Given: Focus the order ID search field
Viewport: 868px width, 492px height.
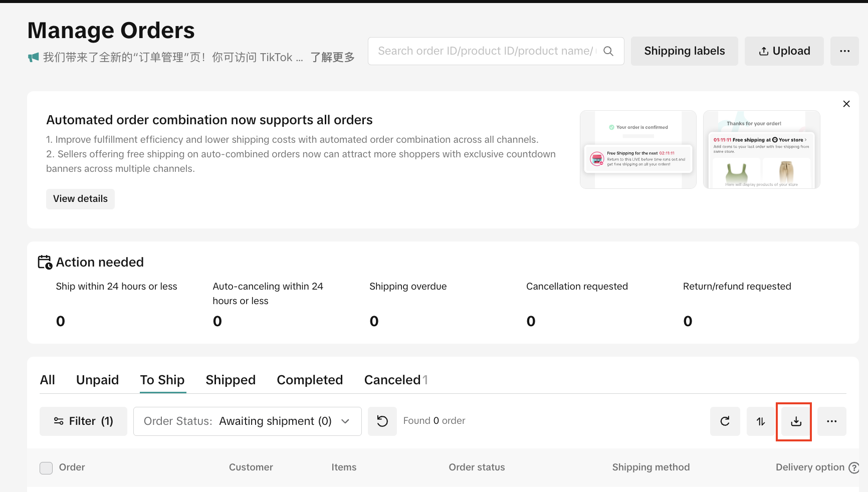Looking at the screenshot, I should pos(485,51).
